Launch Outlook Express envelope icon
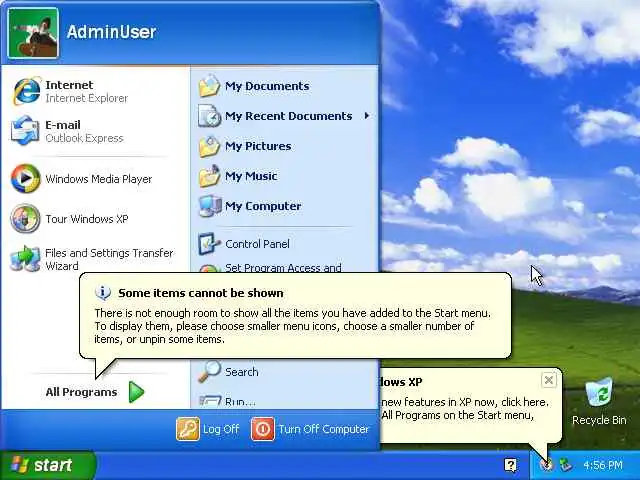640x480 pixels. tap(25, 131)
